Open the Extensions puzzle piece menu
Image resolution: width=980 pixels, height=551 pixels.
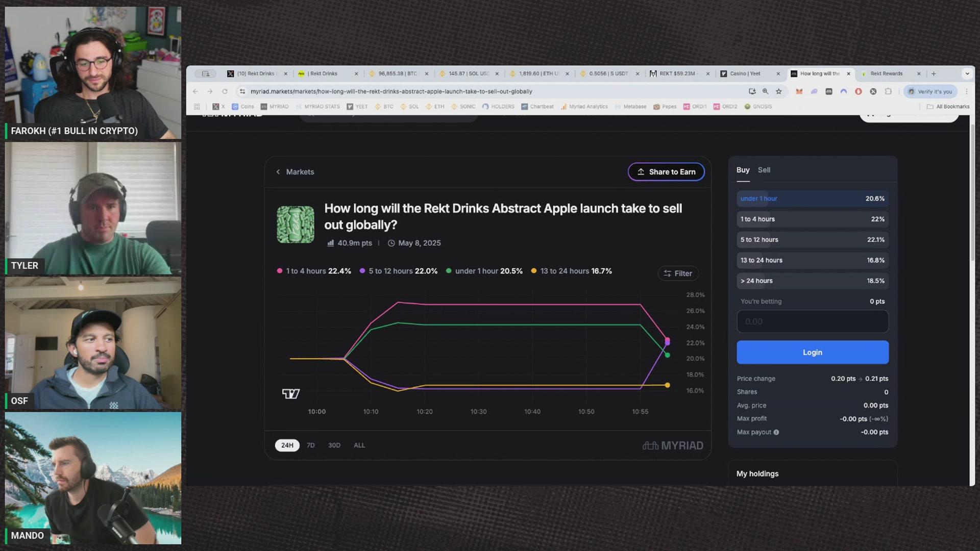pyautogui.click(x=888, y=91)
